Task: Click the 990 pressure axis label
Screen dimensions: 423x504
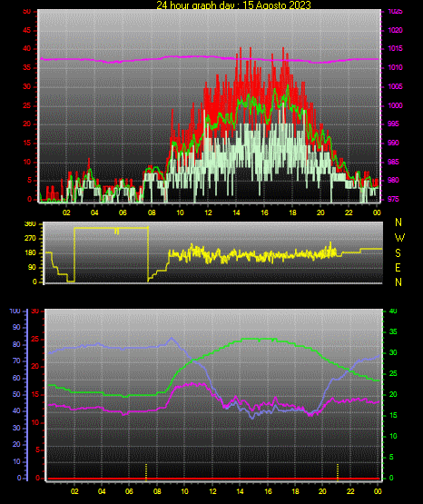Action: click(393, 143)
